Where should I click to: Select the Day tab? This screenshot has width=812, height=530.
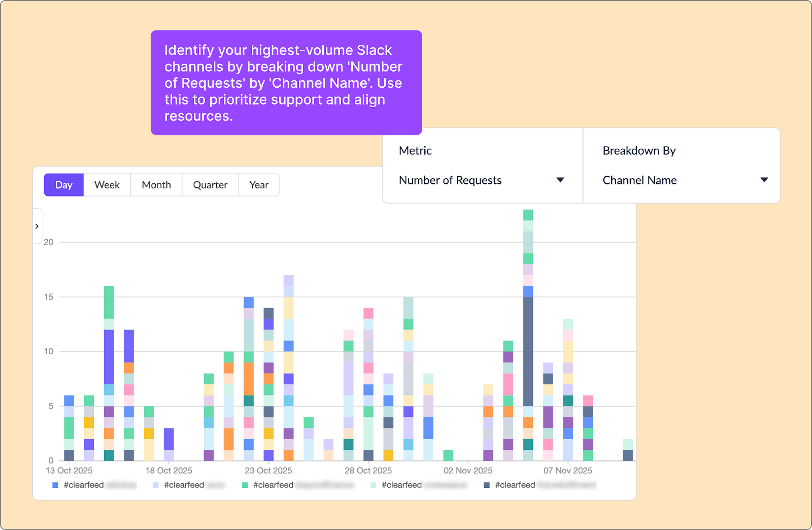point(63,185)
